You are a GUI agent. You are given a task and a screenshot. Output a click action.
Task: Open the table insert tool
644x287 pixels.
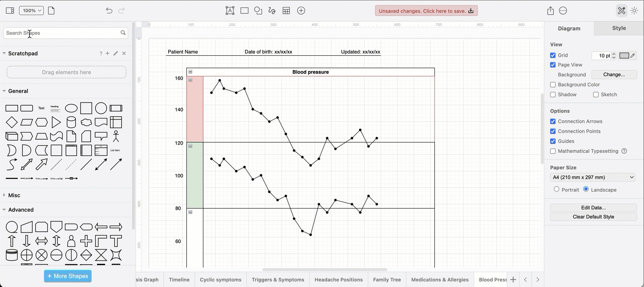pos(286,10)
